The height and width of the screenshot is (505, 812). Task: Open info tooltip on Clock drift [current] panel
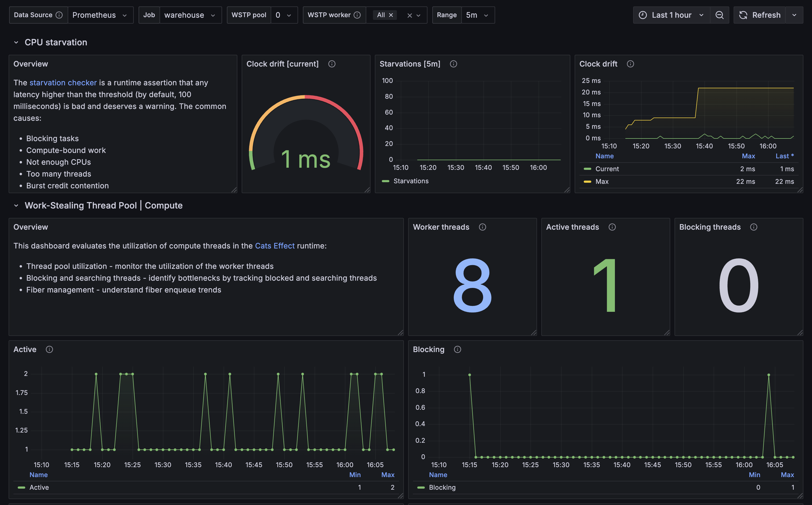click(331, 64)
